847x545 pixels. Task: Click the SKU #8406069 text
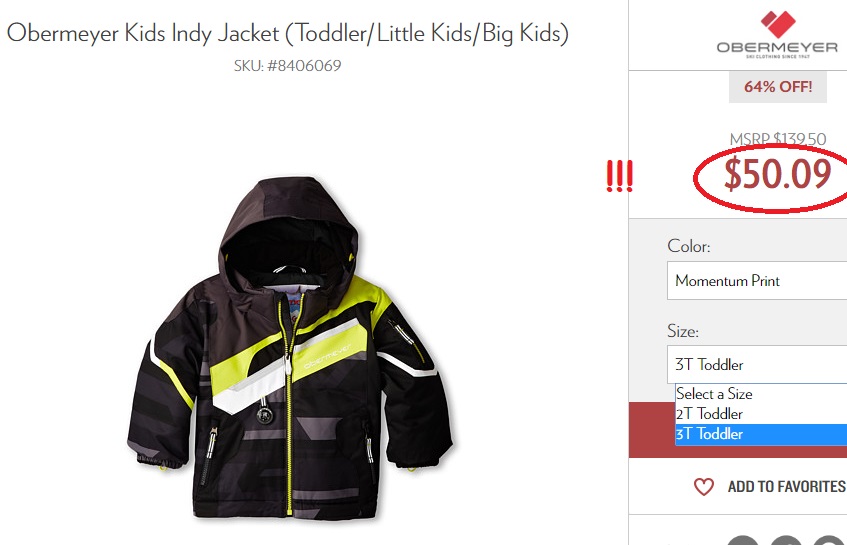click(x=287, y=66)
